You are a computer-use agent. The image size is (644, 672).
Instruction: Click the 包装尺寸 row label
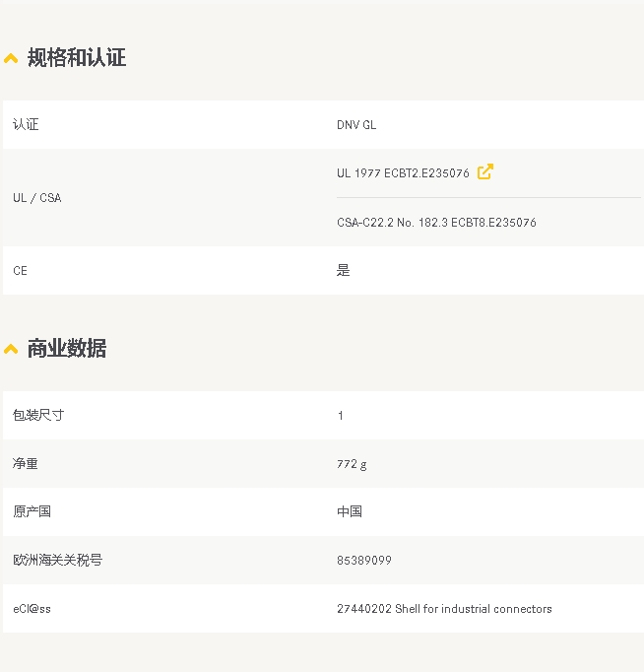[x=38, y=415]
